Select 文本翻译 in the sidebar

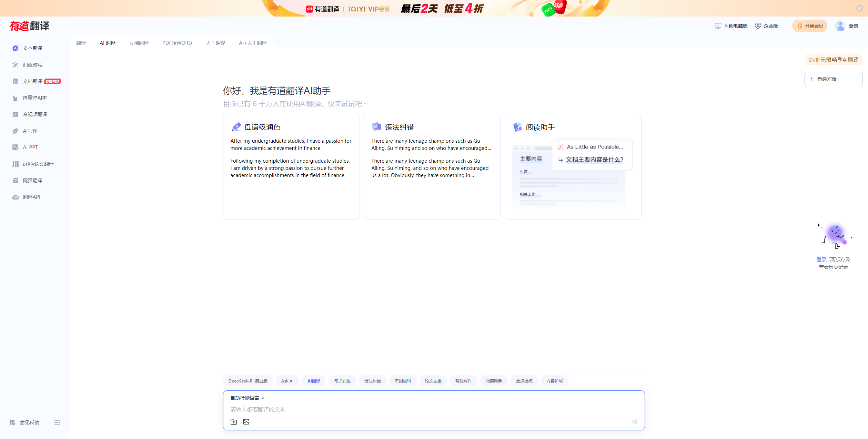coord(32,48)
